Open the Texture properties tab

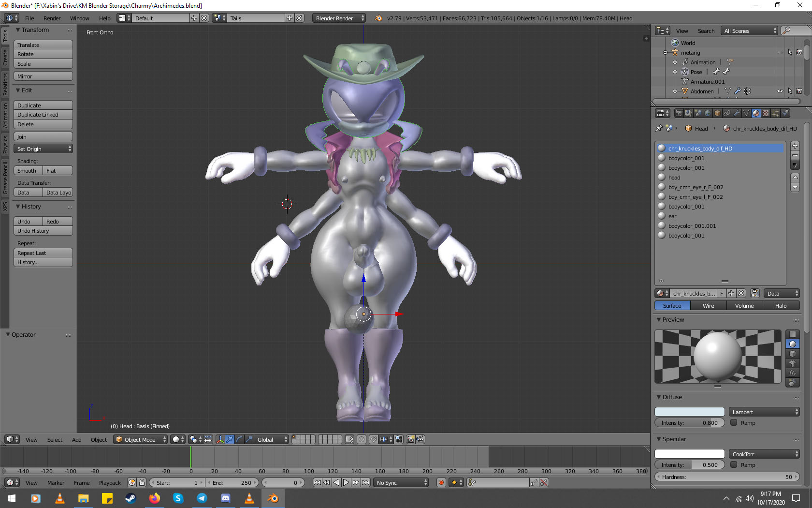coord(766,113)
